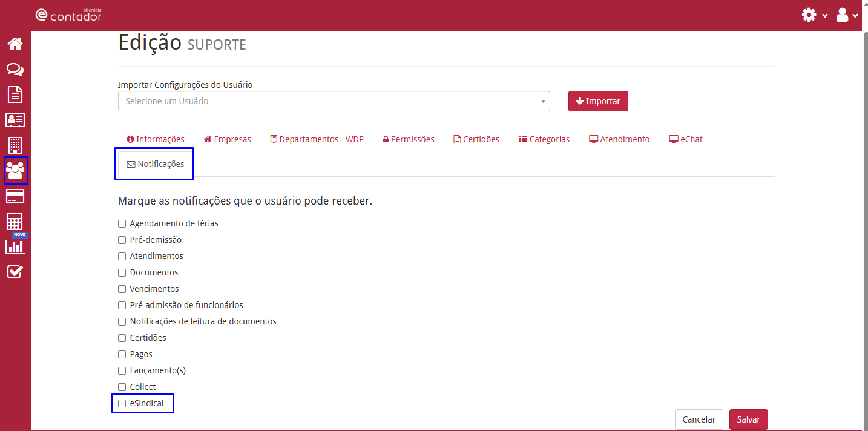Check the eSindical checkbox
Screen dimensions: 868x431
(122, 403)
